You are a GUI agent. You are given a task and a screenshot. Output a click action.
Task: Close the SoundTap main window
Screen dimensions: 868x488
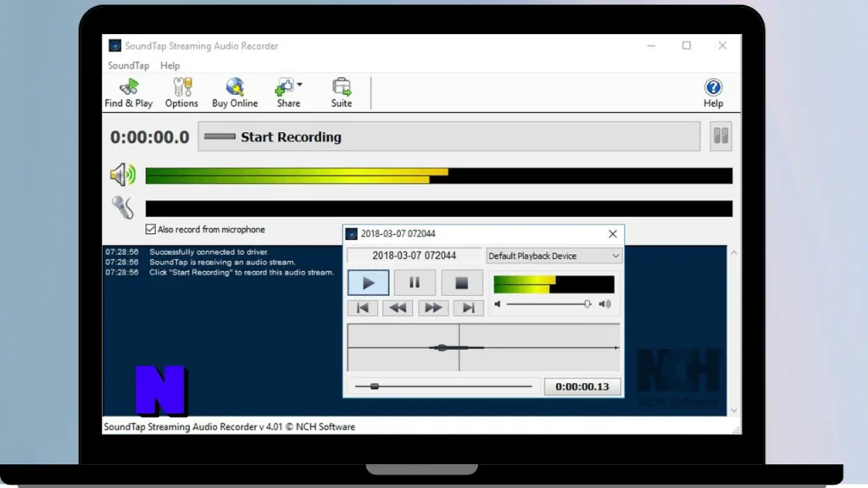[722, 46]
